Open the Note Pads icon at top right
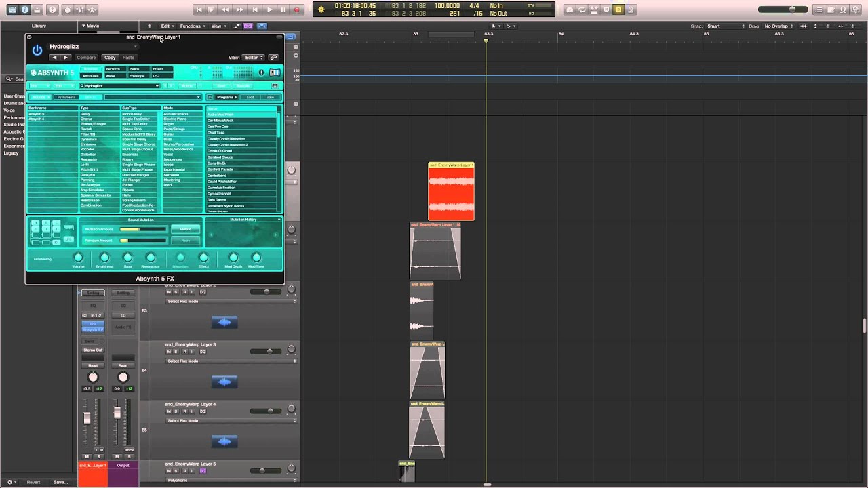 pos(829,9)
